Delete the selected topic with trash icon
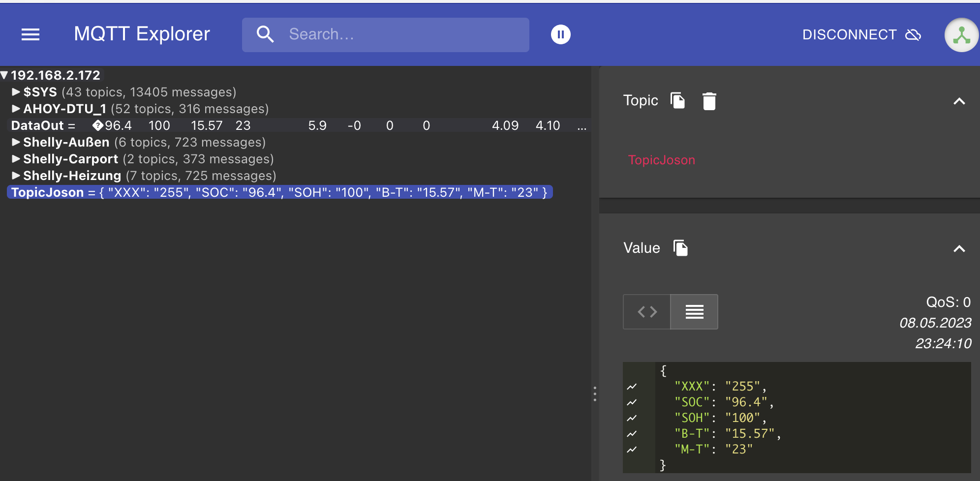Image resolution: width=980 pixels, height=481 pixels. tap(709, 101)
